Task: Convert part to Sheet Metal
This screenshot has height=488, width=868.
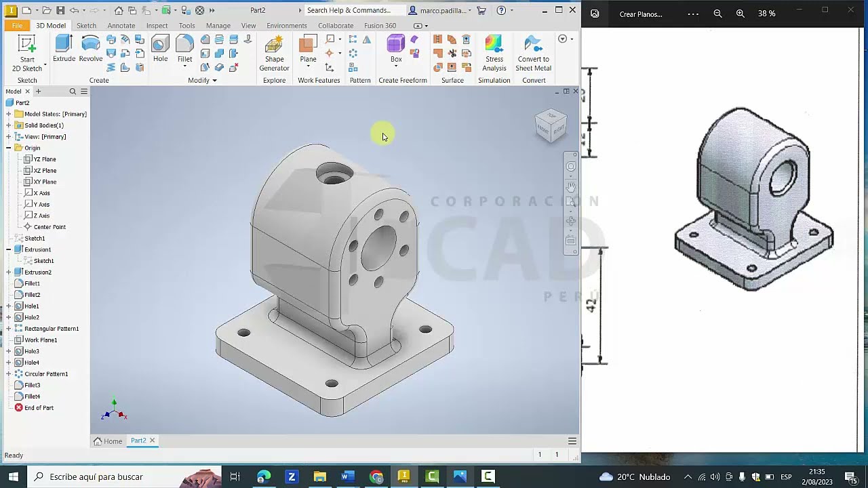Action: [x=534, y=54]
